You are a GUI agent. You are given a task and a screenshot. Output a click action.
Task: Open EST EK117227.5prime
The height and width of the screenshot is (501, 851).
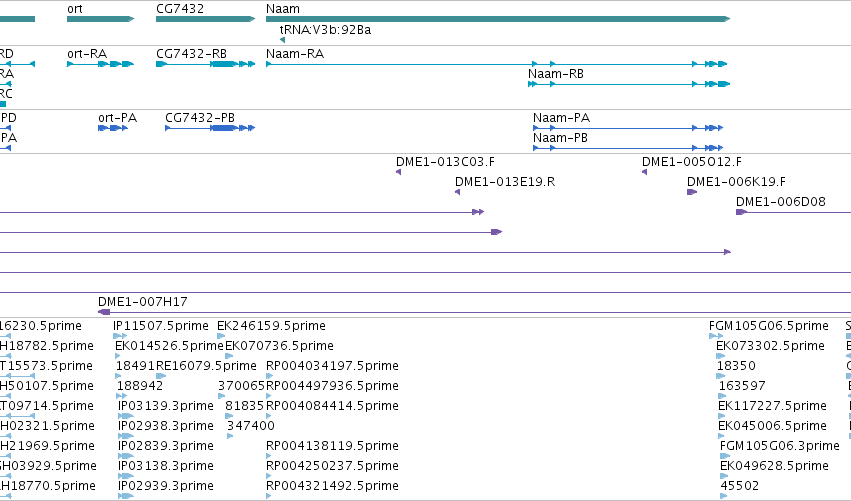click(x=772, y=406)
